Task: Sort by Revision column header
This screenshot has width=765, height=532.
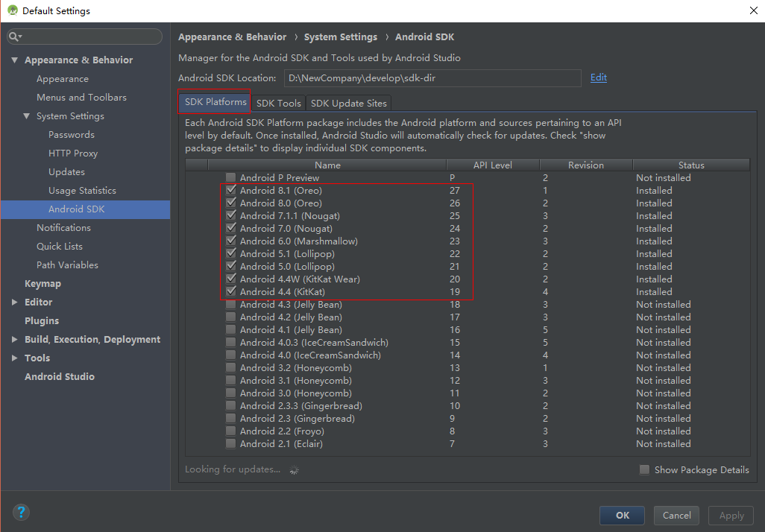Action: [x=586, y=165]
